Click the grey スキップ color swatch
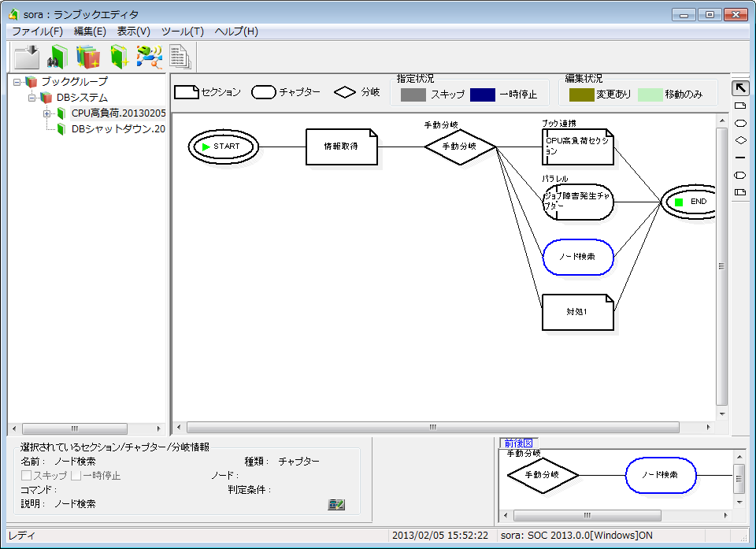756x549 pixels. [413, 95]
